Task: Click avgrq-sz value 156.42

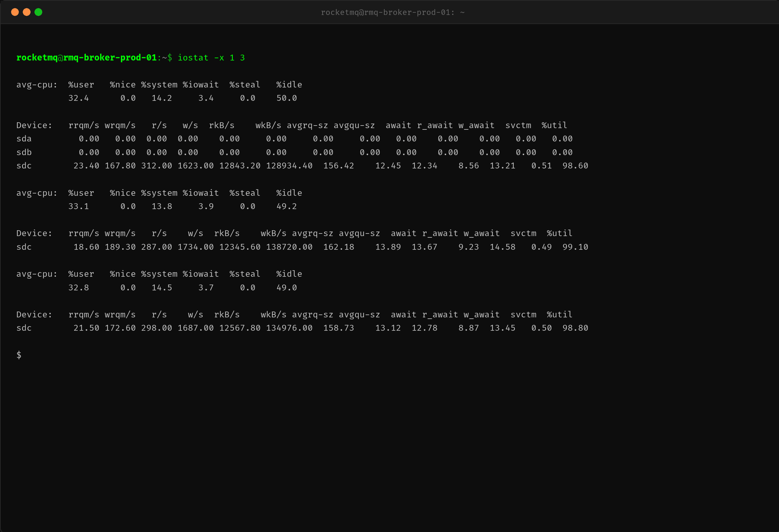Action: (x=338, y=166)
